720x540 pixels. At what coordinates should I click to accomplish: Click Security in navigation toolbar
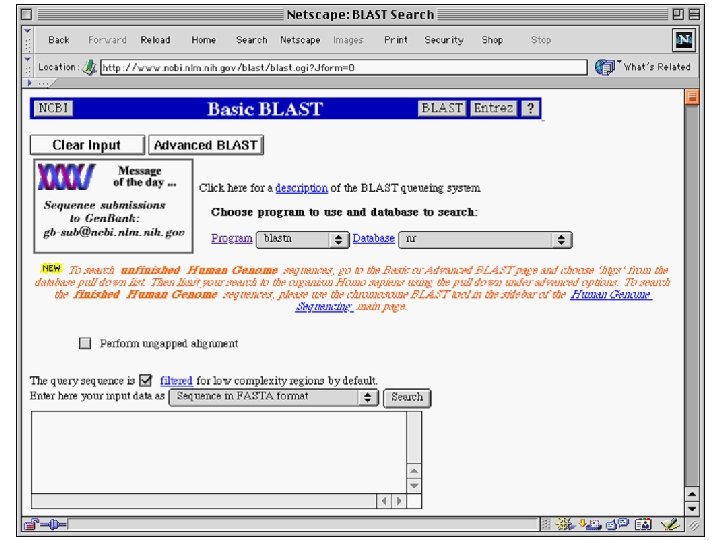tap(444, 40)
